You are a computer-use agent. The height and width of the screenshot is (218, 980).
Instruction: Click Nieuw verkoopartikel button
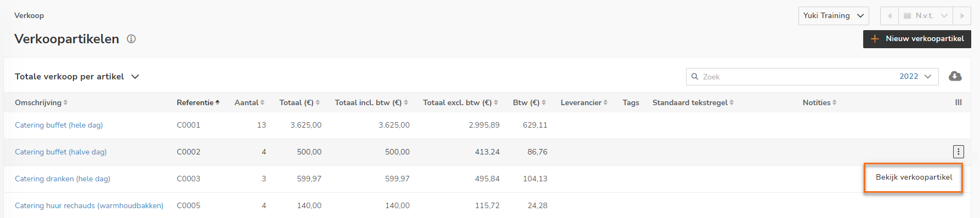(917, 39)
